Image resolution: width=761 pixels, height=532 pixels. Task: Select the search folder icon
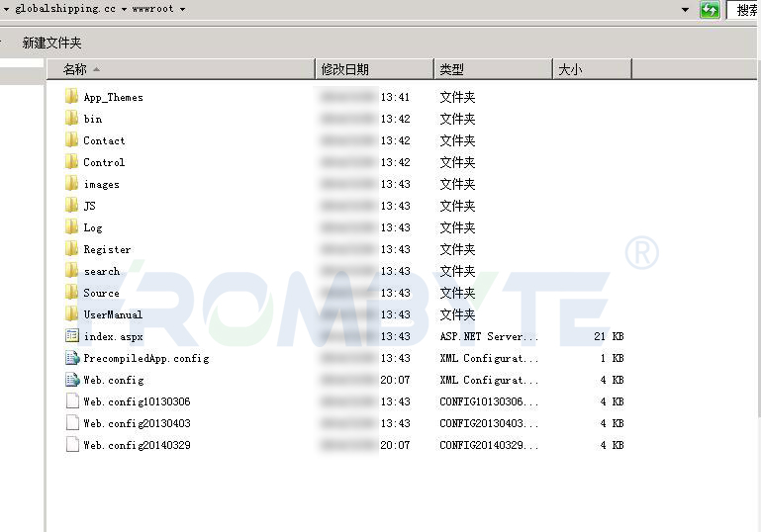[72, 271]
